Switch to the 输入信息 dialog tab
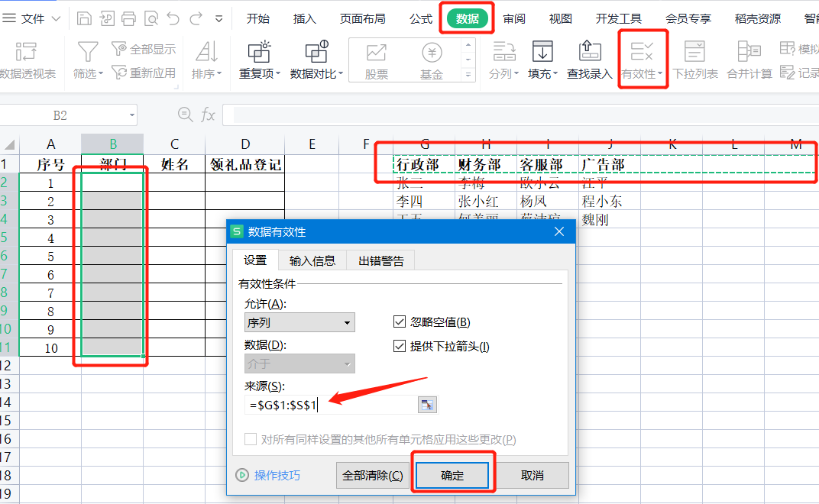This screenshot has height=504, width=819. coord(312,260)
